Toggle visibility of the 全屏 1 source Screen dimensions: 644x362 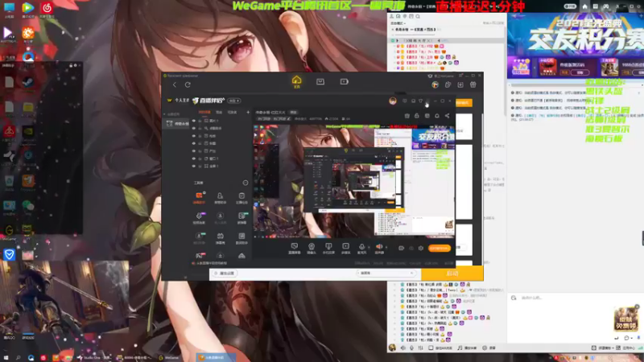[194, 166]
